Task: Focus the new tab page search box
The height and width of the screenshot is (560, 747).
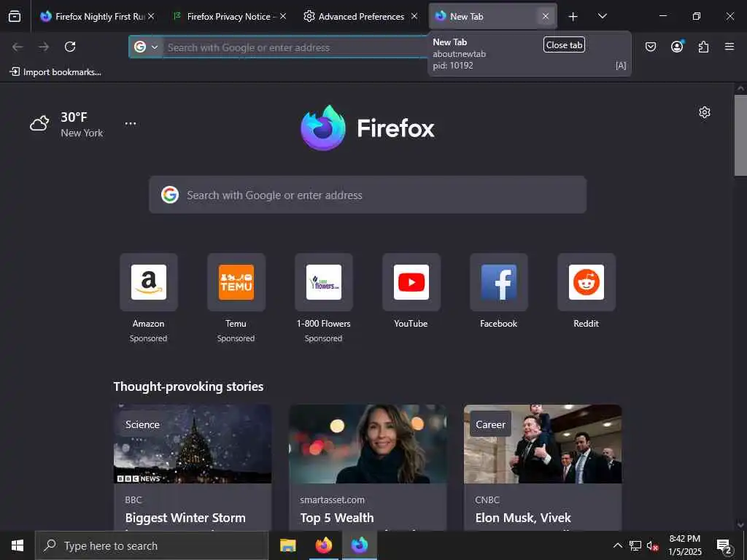Action: [x=368, y=195]
